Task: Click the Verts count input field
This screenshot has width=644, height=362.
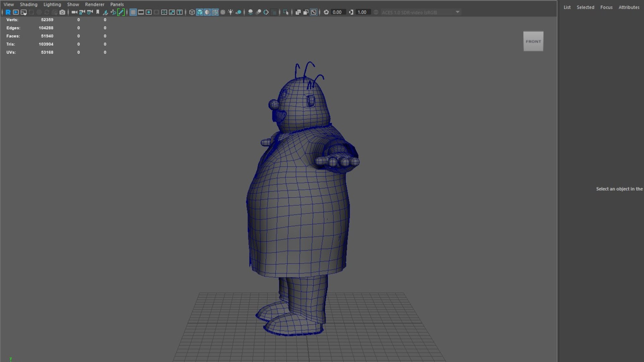Action: (47, 19)
